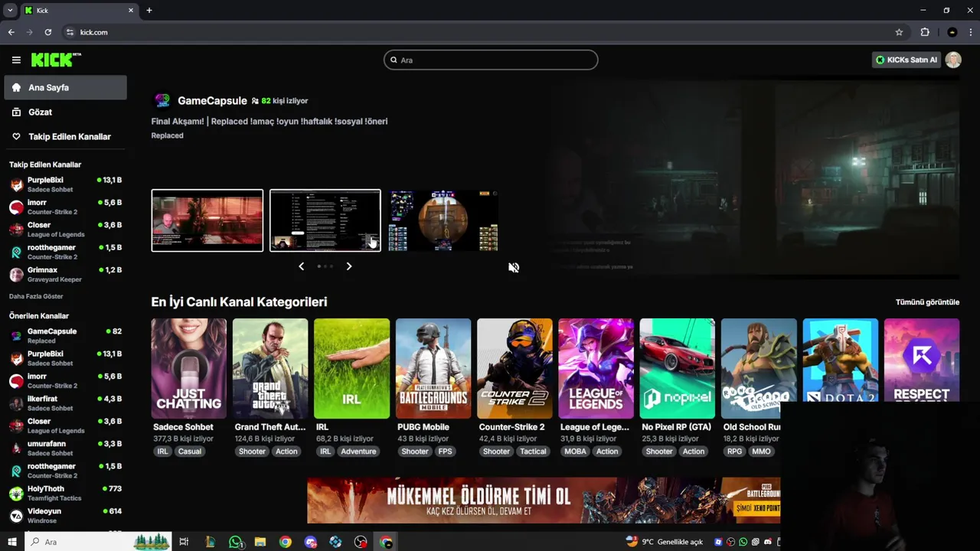Open rootthegamer in Takip Edilen Kanallar

66,252
